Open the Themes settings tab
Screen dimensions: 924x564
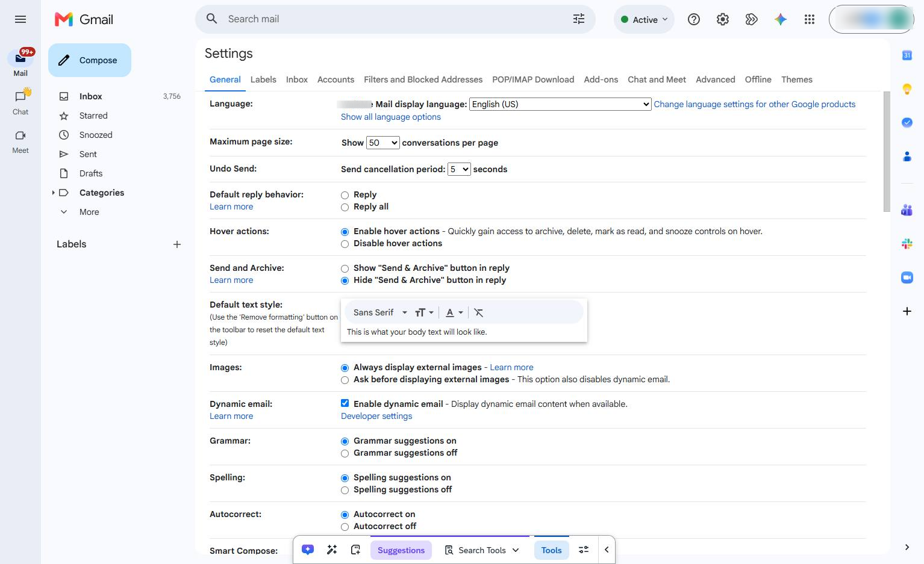click(796, 79)
